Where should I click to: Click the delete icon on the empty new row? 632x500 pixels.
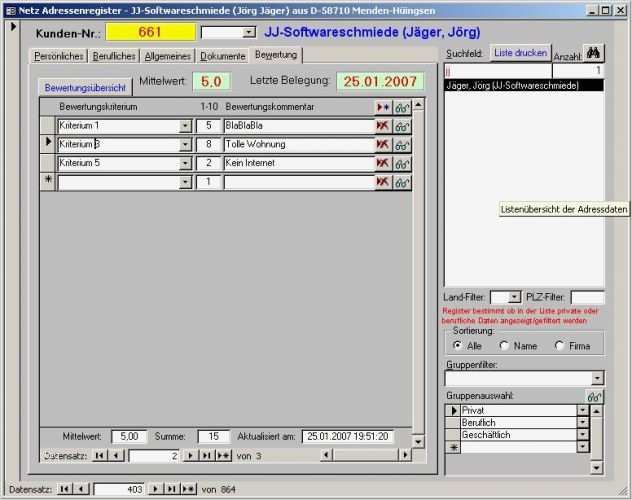click(x=383, y=182)
